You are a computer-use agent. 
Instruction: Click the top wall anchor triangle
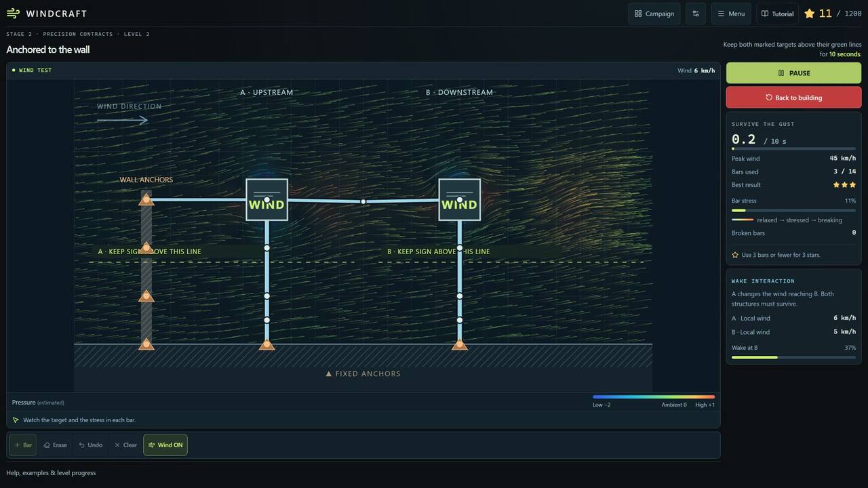point(146,199)
